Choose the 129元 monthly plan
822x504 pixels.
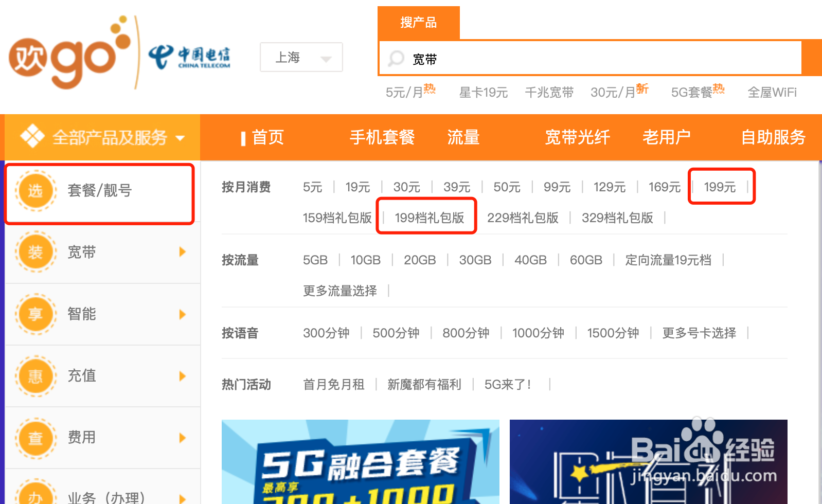pos(610,187)
